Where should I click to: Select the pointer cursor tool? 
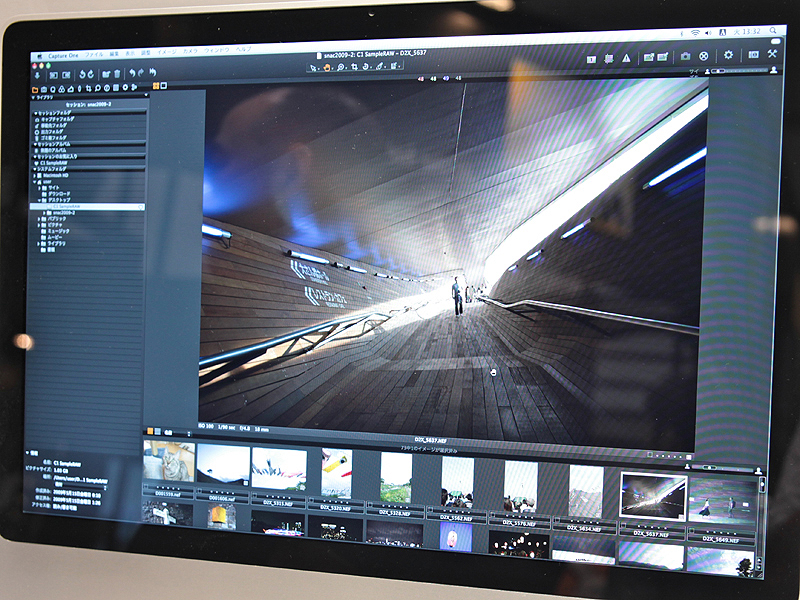[x=313, y=67]
